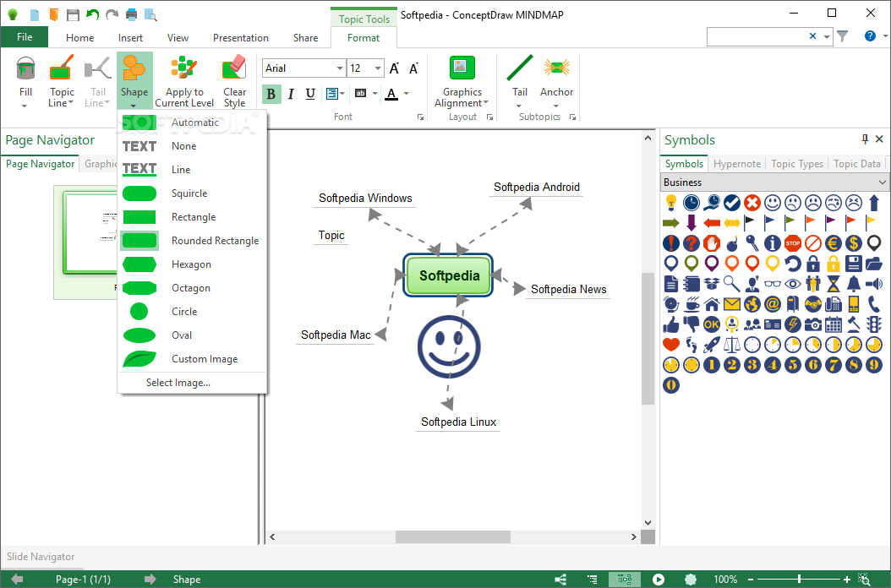Click the zoom in plus button
This screenshot has width=891, height=588.
point(847,580)
